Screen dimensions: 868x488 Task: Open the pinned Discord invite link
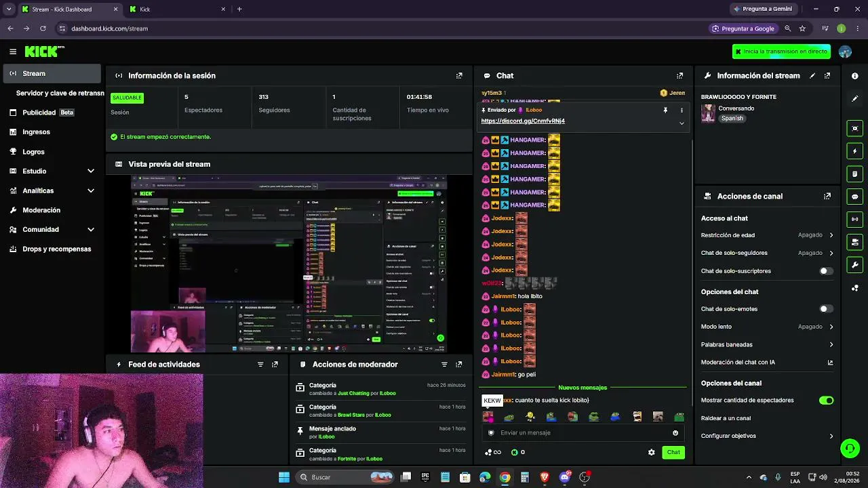(x=523, y=121)
